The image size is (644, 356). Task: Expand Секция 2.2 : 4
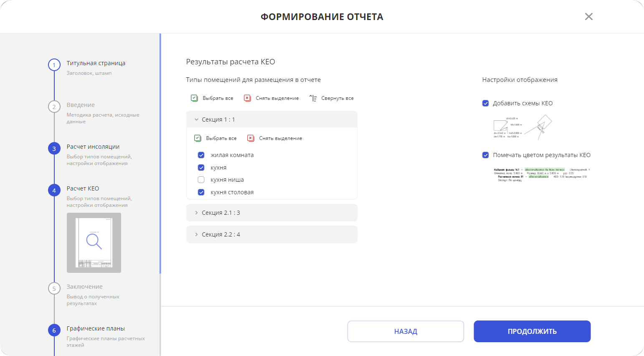(x=272, y=234)
